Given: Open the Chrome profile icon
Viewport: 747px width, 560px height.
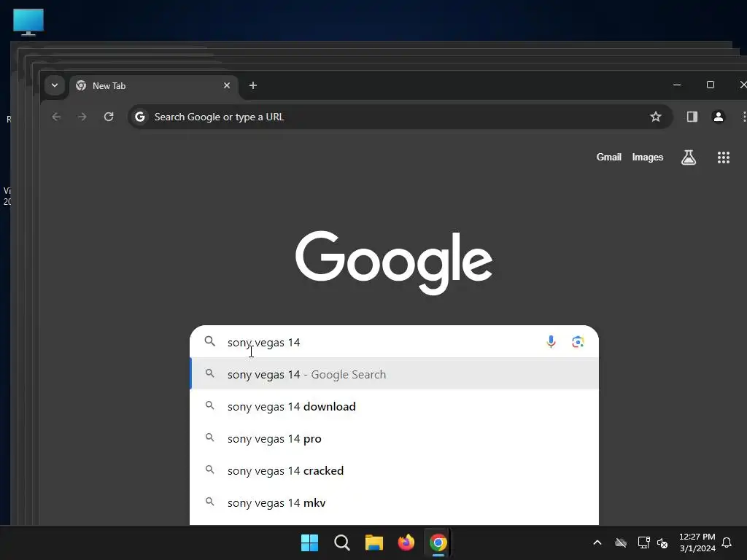Looking at the screenshot, I should pyautogui.click(x=719, y=117).
